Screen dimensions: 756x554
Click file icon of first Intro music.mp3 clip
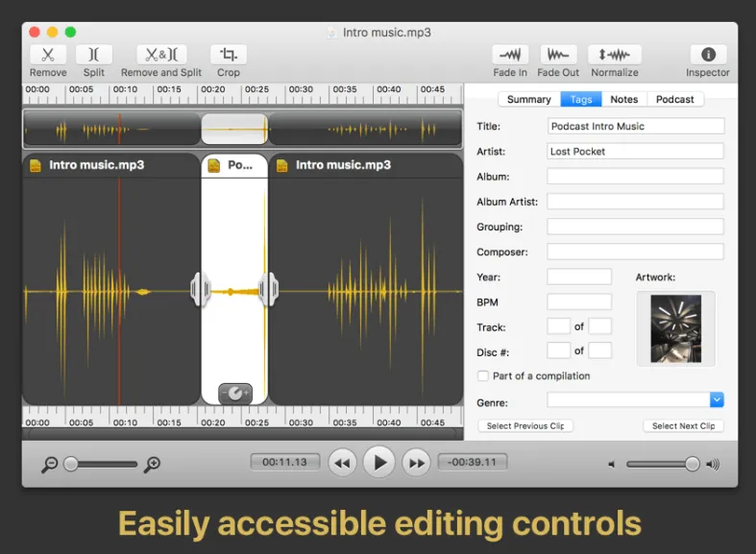point(36,166)
